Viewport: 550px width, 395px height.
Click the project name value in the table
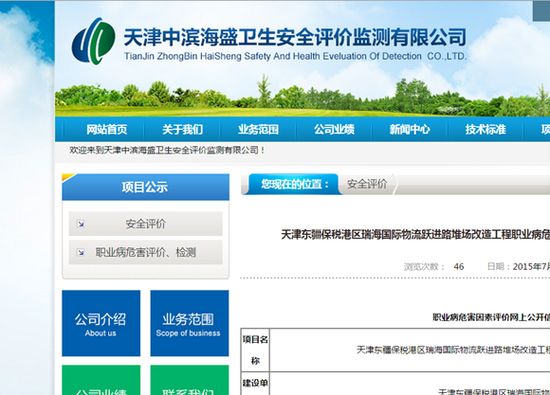453,350
